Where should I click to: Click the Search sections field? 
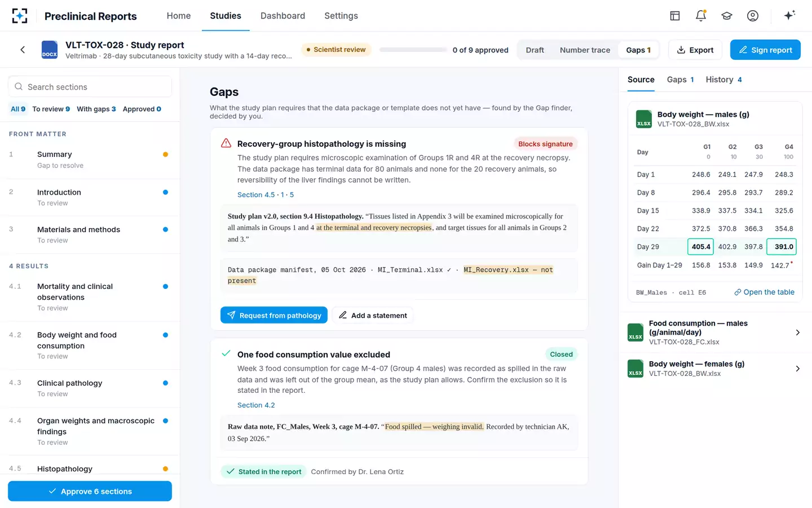[x=90, y=86]
